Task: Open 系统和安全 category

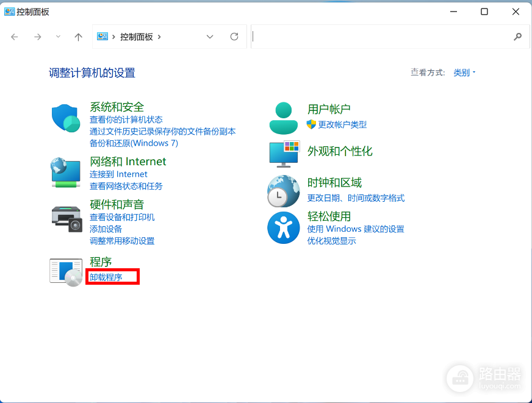Action: (117, 107)
